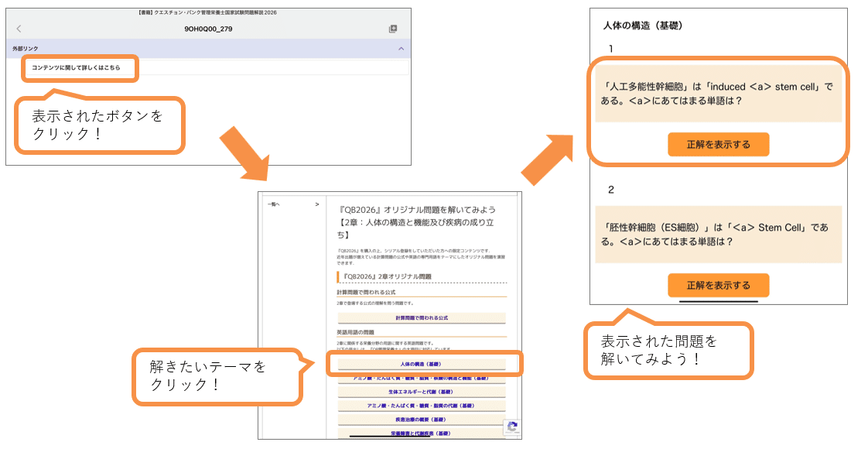
Task: Open the 栄養障害と代謝疾患（基礎） button
Action: coord(422,434)
